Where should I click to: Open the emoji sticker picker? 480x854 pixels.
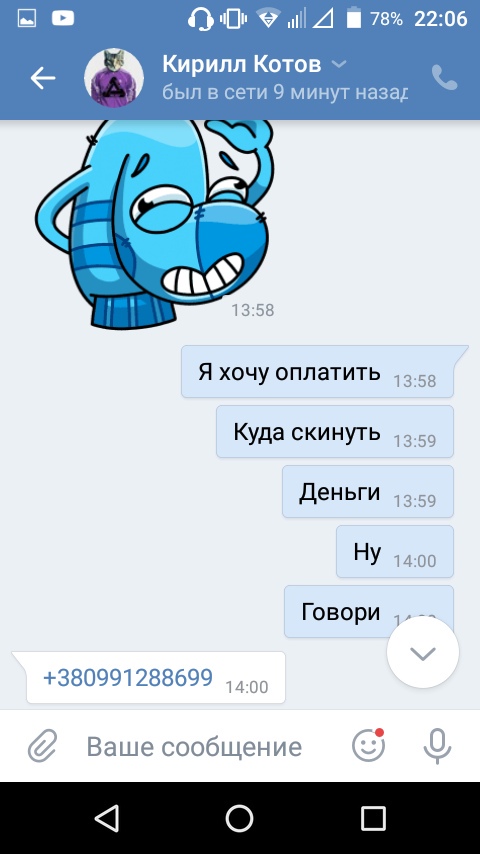[x=369, y=745]
